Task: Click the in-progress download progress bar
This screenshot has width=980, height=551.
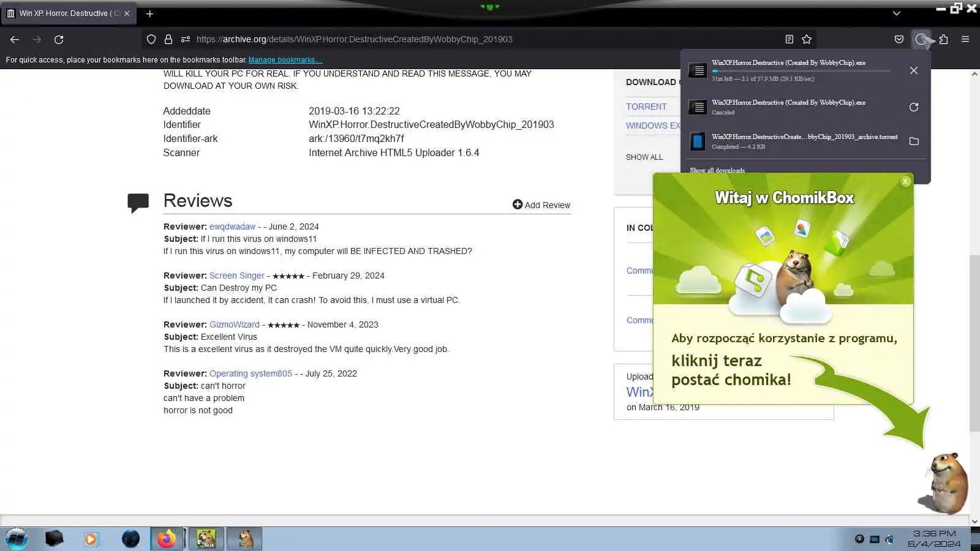Action: (x=801, y=71)
